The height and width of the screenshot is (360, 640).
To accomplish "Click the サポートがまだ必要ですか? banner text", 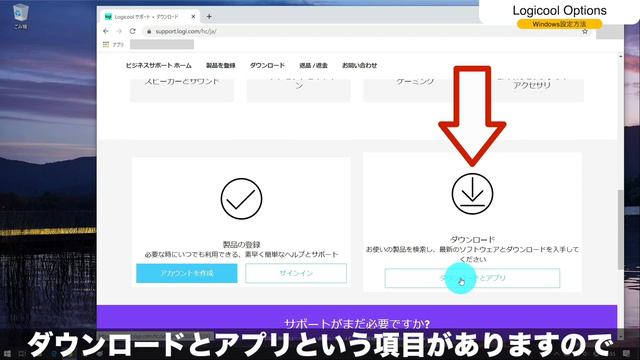I will coord(357,324).
